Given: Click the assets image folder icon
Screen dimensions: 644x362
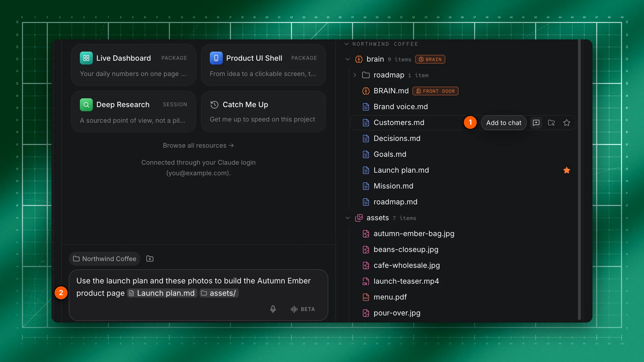Looking at the screenshot, I should pos(359,218).
